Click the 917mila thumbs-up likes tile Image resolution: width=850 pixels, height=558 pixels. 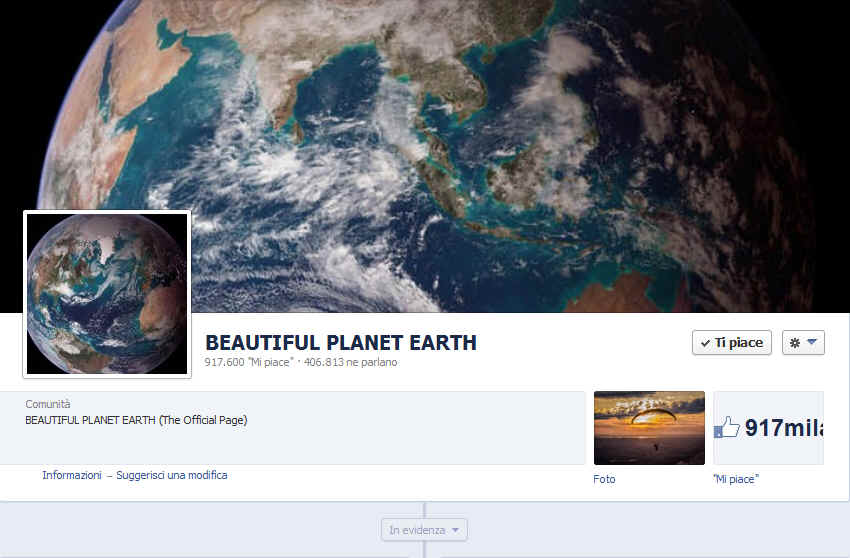click(x=768, y=428)
